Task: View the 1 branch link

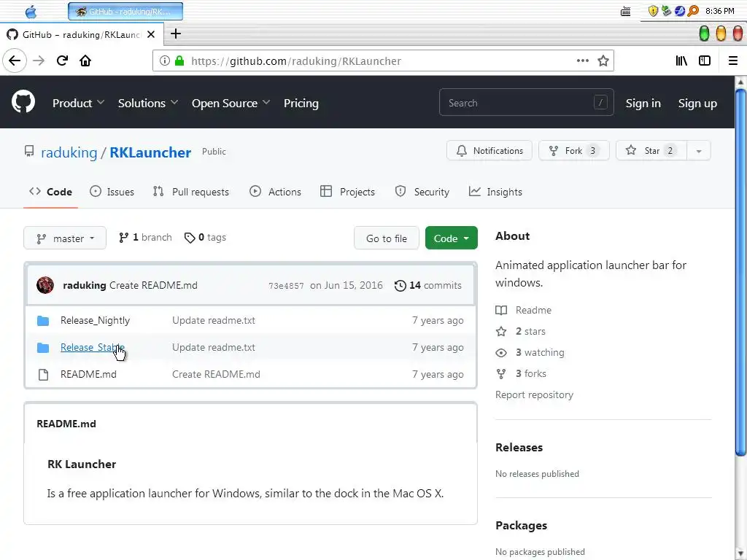Action: (x=145, y=237)
